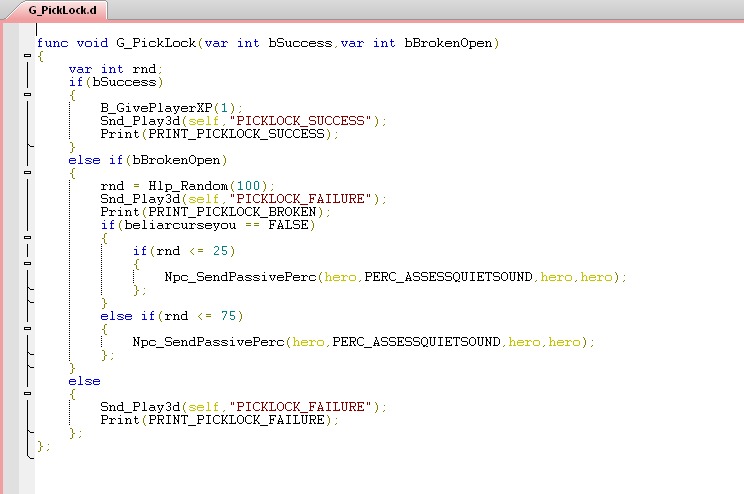Image resolution: width=744 pixels, height=494 pixels.
Task: Click the number 75 in the condition
Action: coord(228,316)
